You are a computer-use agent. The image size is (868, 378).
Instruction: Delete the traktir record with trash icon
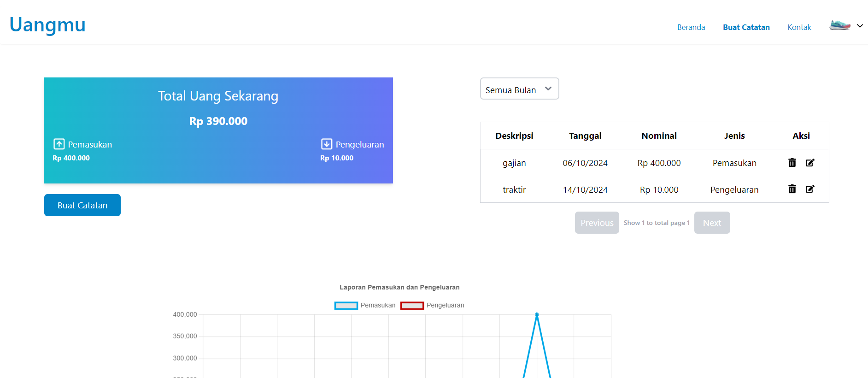tap(792, 189)
